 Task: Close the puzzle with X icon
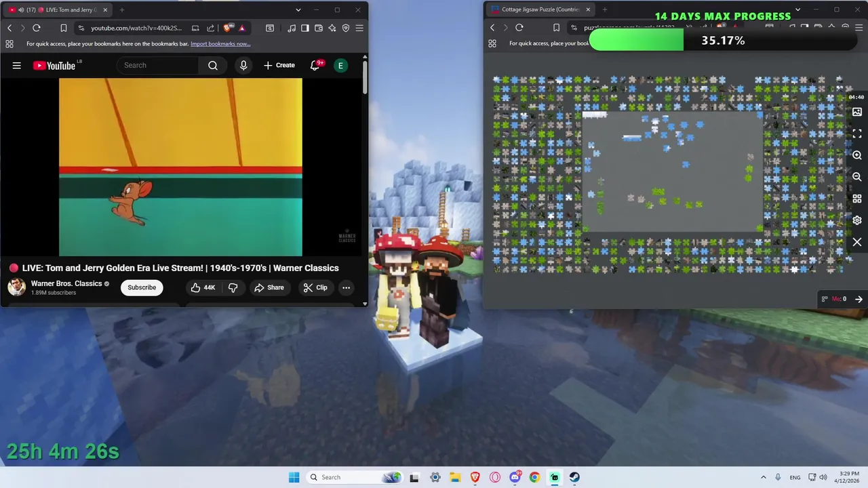[857, 242]
